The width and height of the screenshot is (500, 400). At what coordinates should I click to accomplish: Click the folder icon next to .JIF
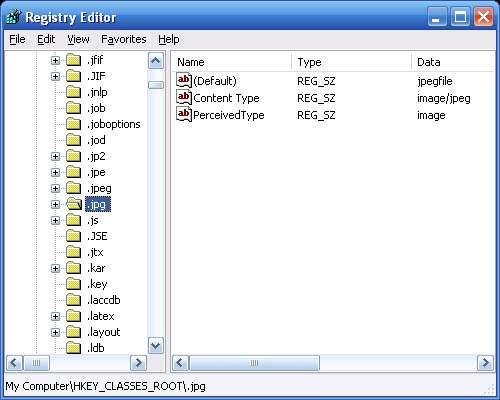pos(74,76)
